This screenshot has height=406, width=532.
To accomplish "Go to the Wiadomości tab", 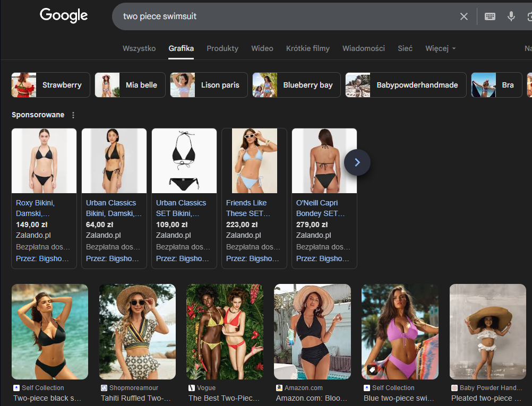I will click(x=363, y=48).
